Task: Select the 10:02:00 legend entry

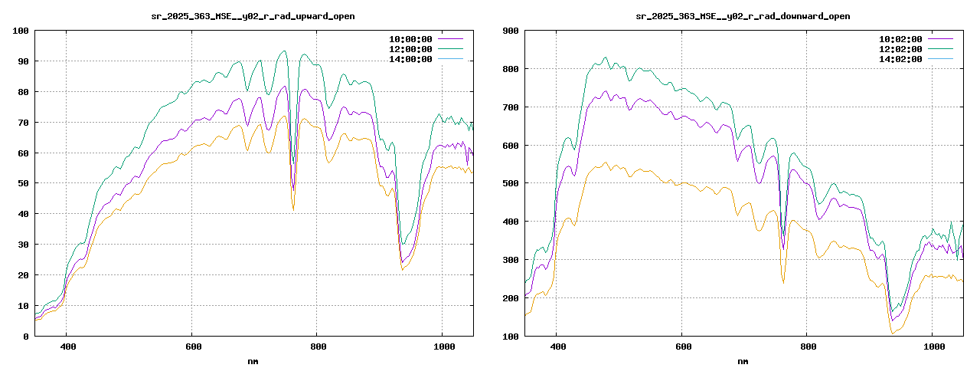Action: click(900, 39)
